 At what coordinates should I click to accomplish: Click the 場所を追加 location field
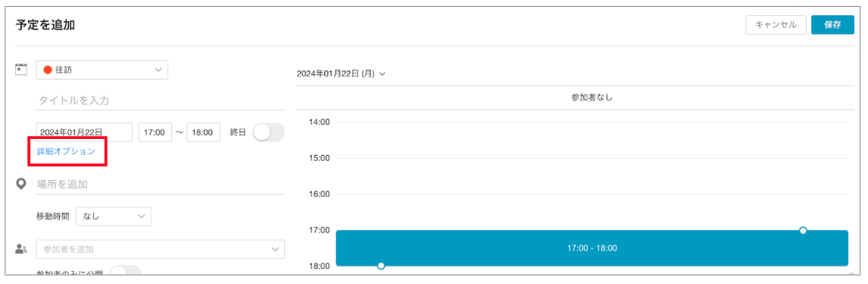pyautogui.click(x=161, y=185)
